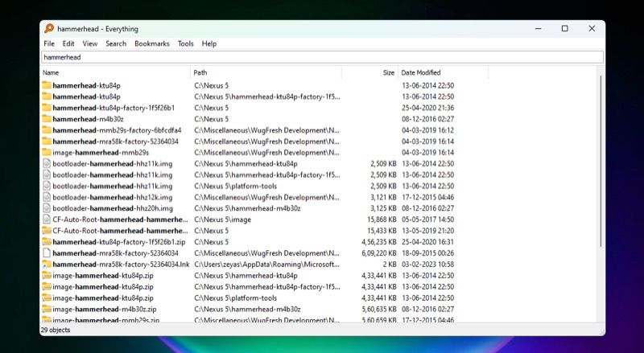Select folder name hammerhead-mra58k-factory-52364034 dated 04-03-2019
Image resolution: width=644 pixels, height=353 pixels.
click(x=115, y=142)
